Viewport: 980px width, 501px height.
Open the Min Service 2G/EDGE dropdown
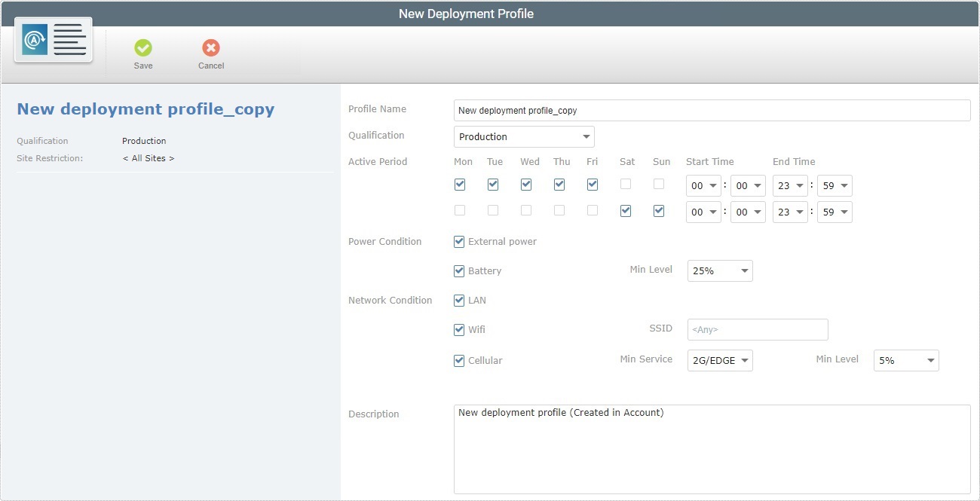(x=719, y=360)
